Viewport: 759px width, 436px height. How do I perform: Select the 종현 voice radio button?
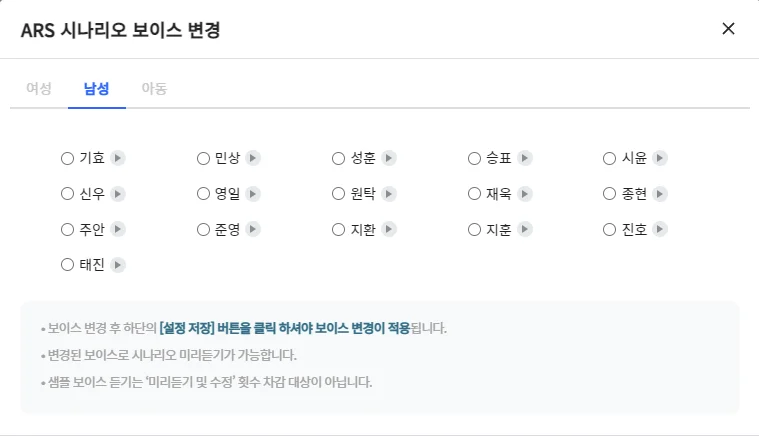point(610,194)
